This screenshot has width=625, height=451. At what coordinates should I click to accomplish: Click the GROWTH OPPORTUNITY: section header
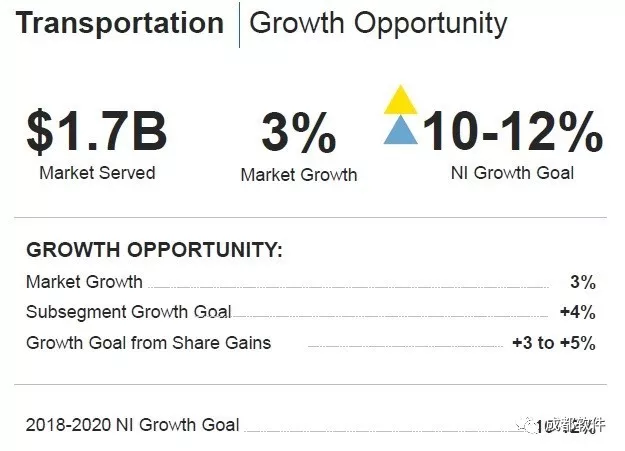point(155,250)
